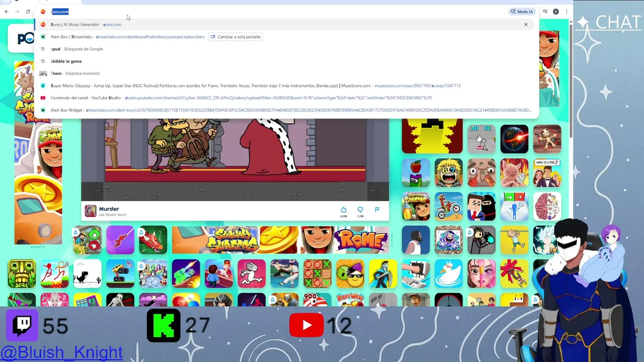Screen dimensions: 644x362
Task: Click the 'Murder' game title
Action: point(109,209)
